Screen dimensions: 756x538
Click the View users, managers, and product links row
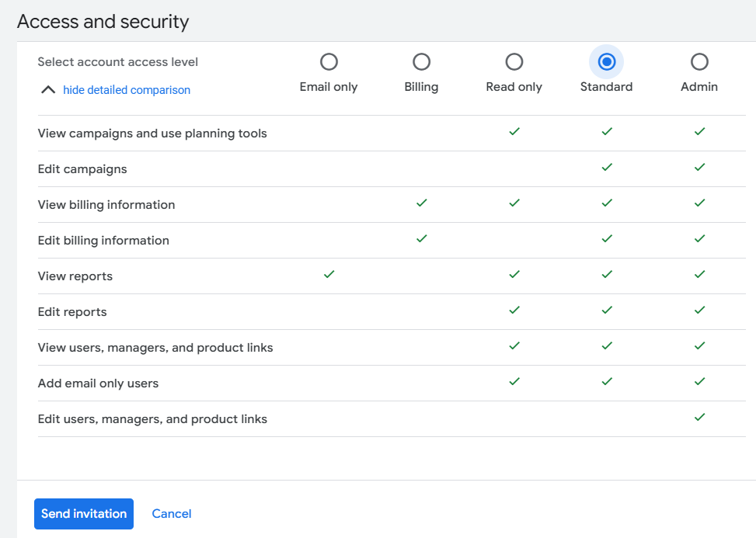pyautogui.click(x=155, y=347)
